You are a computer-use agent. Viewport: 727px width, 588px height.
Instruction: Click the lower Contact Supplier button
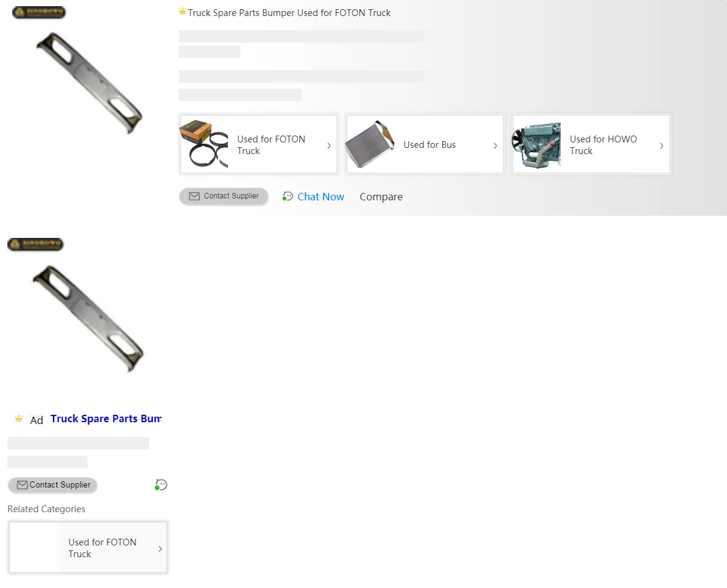click(52, 485)
